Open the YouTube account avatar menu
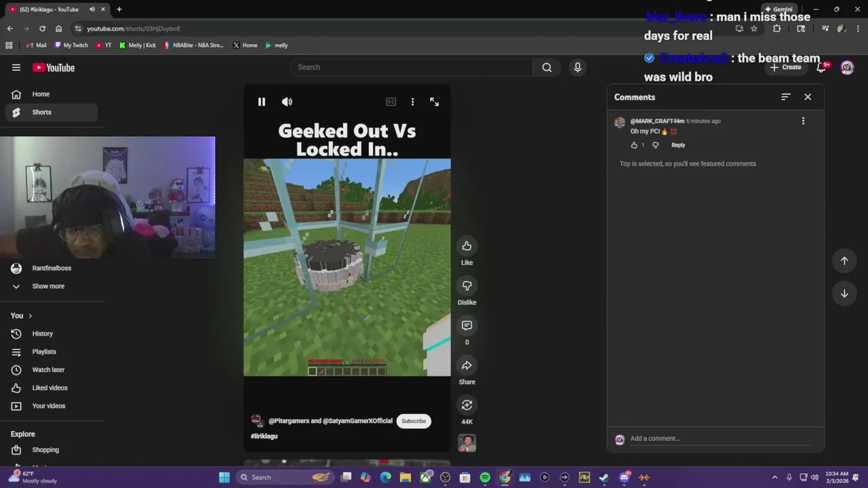The image size is (868, 488). (847, 67)
